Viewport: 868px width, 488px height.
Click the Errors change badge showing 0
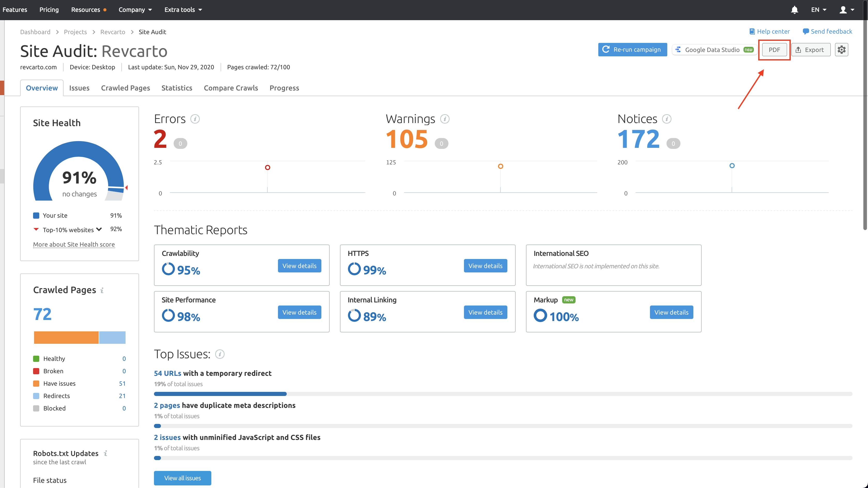180,144
